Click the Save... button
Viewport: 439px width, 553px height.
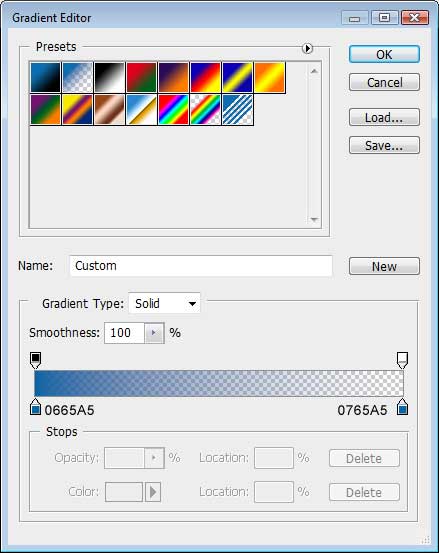pos(384,145)
